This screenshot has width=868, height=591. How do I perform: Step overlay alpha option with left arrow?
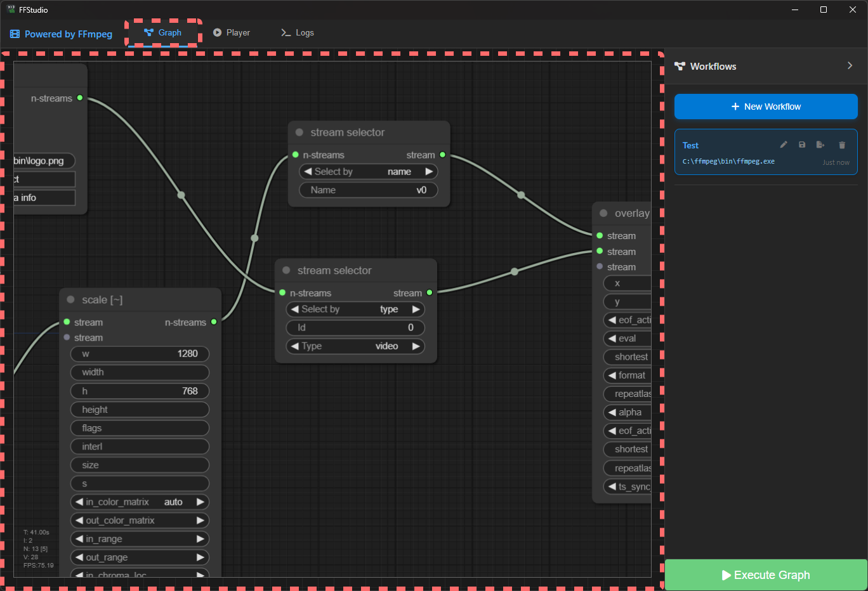(612, 412)
